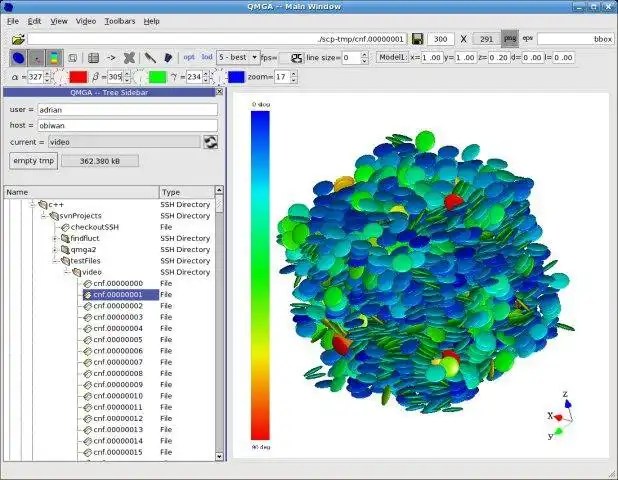Click the Name column header
This screenshot has height=480, width=618.
coord(81,192)
